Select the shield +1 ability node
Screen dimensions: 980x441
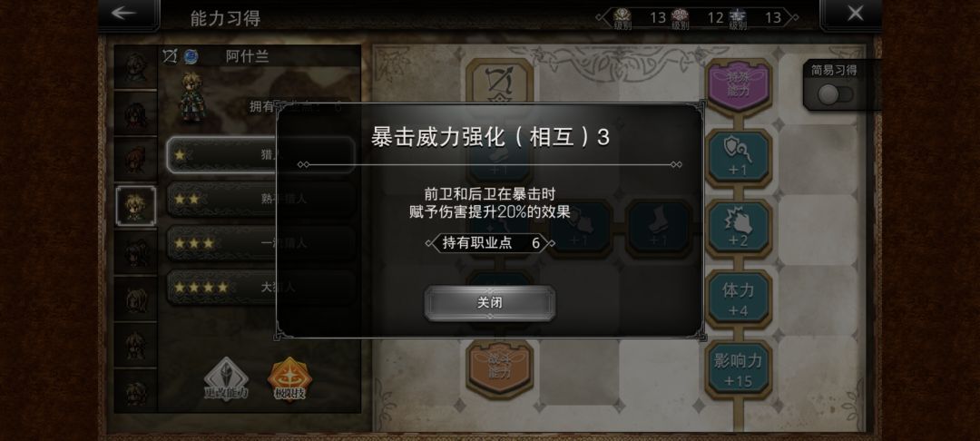pyautogui.click(x=738, y=157)
